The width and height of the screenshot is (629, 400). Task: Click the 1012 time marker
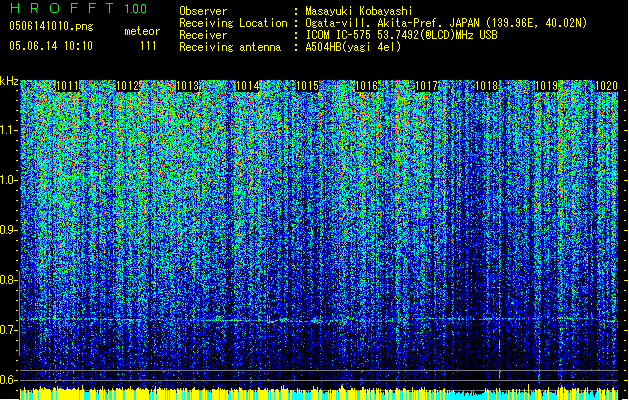128,86
